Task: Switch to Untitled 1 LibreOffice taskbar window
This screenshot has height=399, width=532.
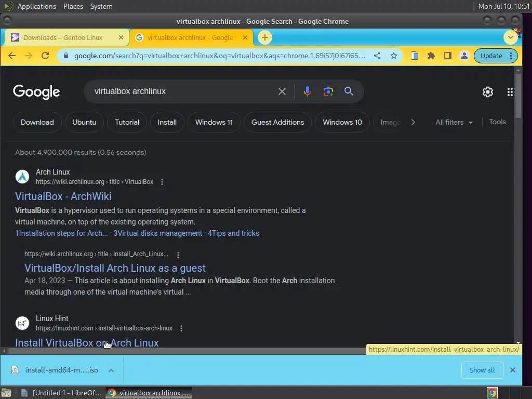Action: coord(62,393)
